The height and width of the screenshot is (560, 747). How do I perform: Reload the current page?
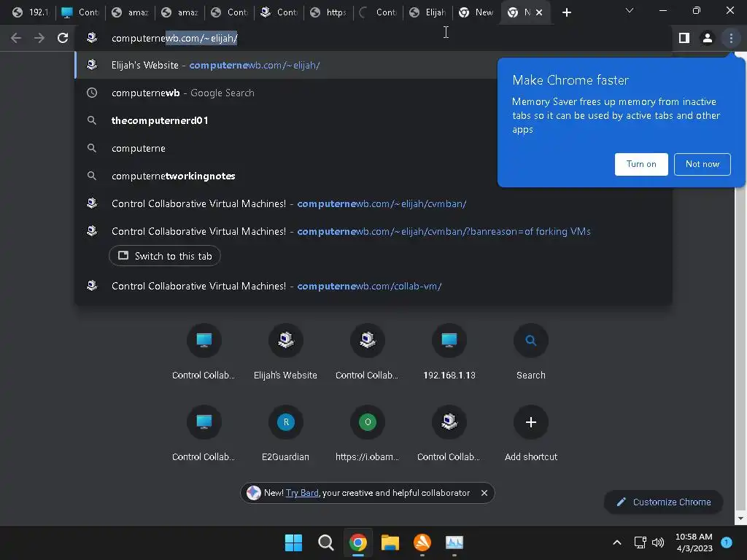point(63,38)
